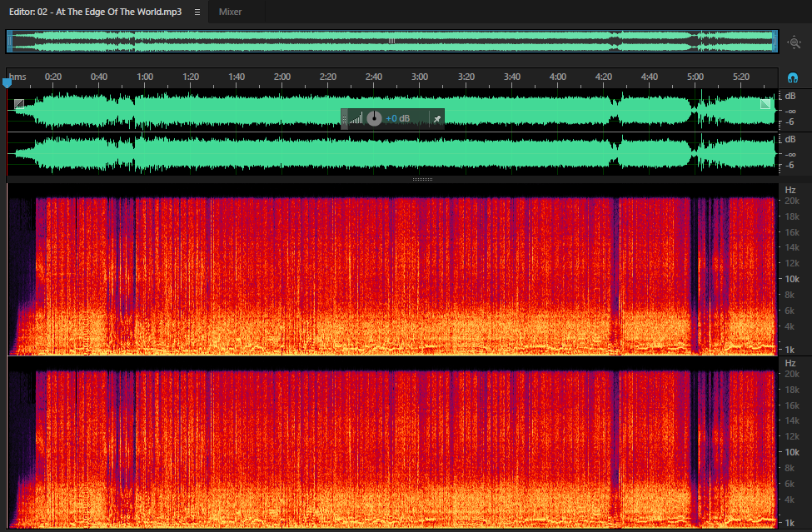Screen dimensions: 812x532
Task: Pin the volume HUD with the pushpin icon
Action: (436, 119)
